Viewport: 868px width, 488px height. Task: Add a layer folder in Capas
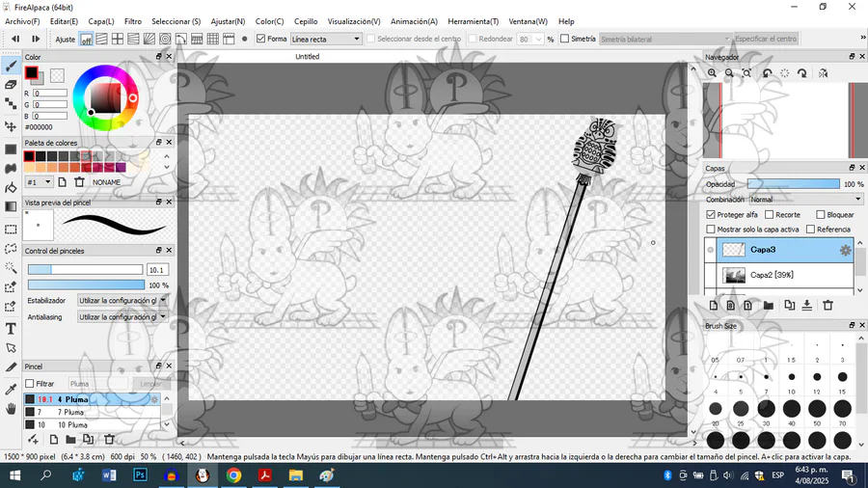click(x=769, y=306)
